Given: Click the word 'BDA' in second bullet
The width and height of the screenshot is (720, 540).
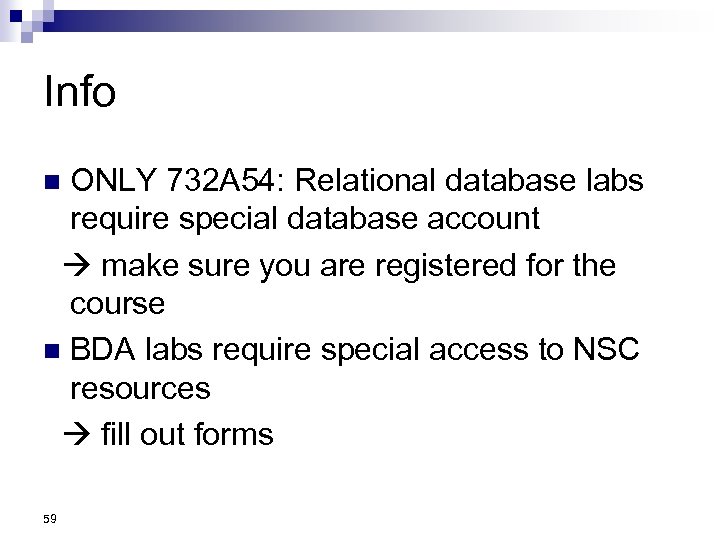Looking at the screenshot, I should (x=104, y=350).
